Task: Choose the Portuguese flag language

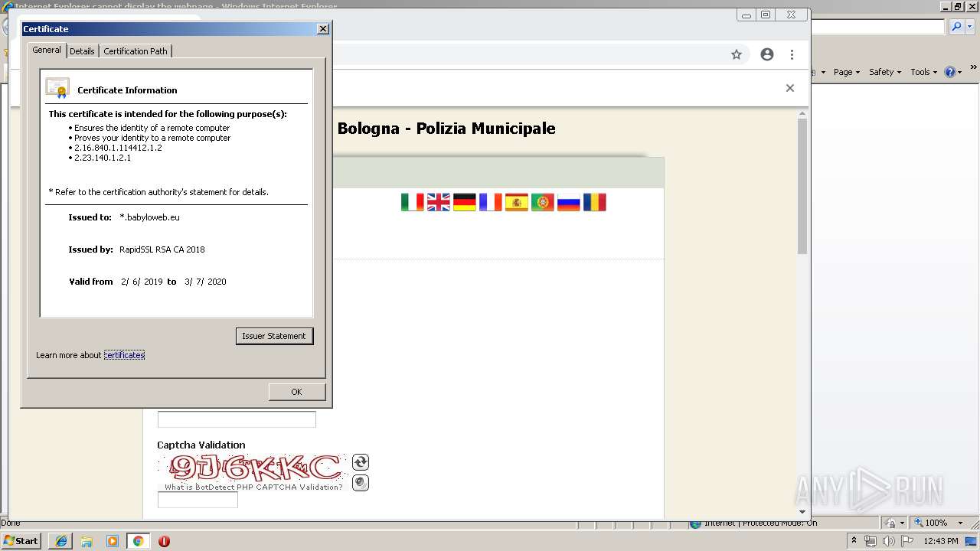Action: [542, 202]
